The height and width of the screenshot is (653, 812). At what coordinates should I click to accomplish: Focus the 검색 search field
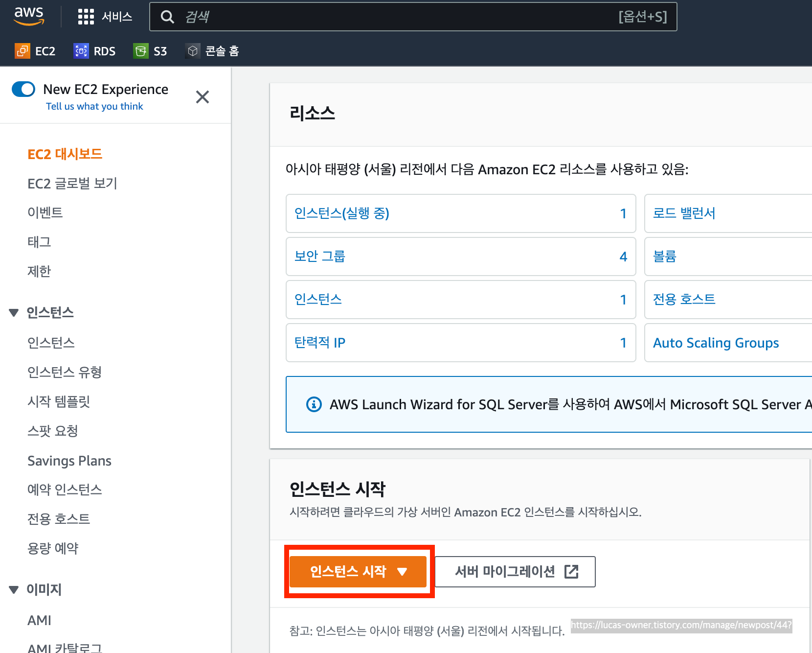coord(413,17)
